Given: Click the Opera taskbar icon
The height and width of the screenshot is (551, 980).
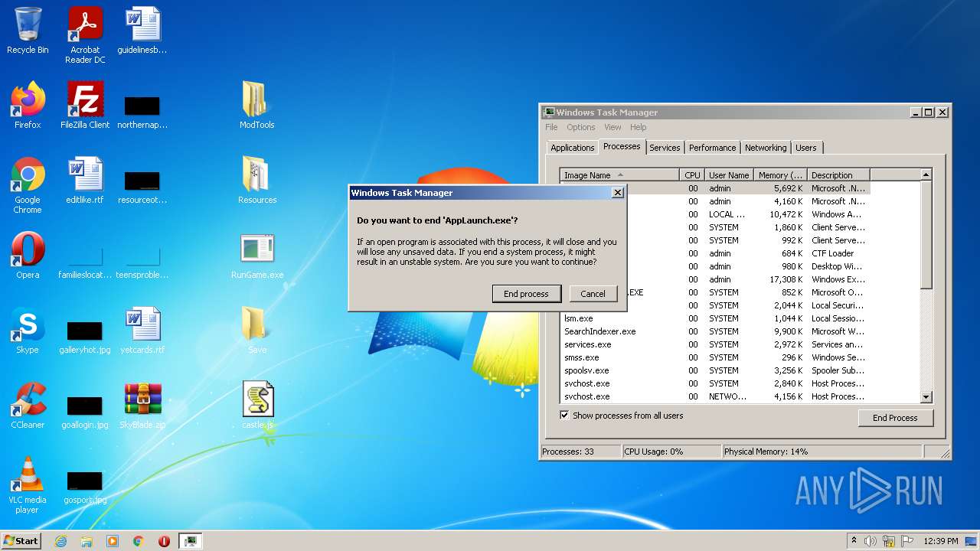Looking at the screenshot, I should tap(164, 541).
